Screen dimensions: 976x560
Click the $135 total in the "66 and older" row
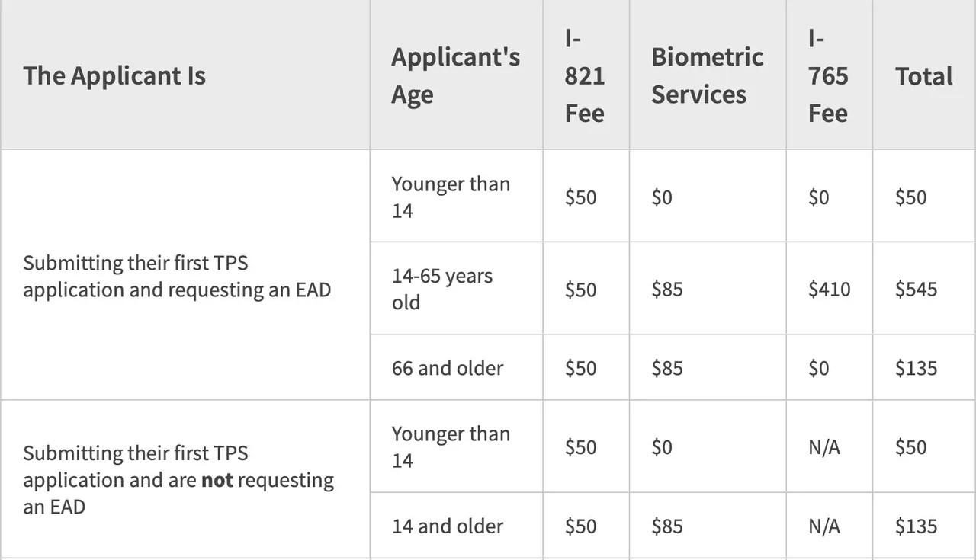(x=916, y=368)
